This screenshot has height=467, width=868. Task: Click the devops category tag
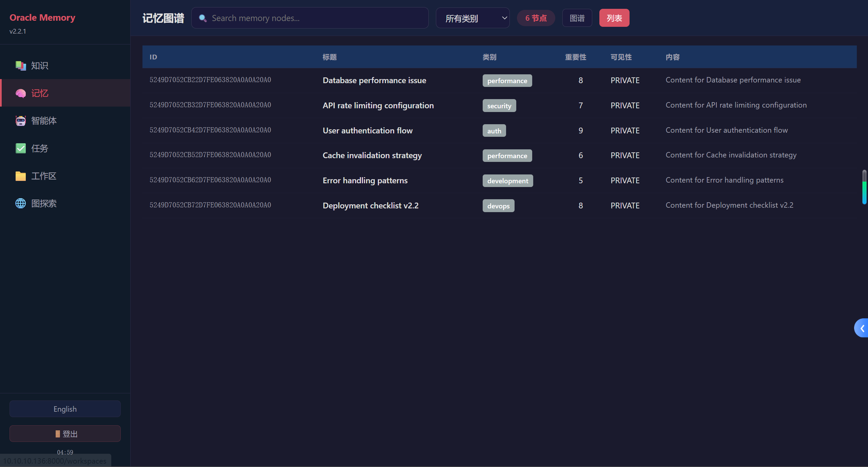click(499, 206)
